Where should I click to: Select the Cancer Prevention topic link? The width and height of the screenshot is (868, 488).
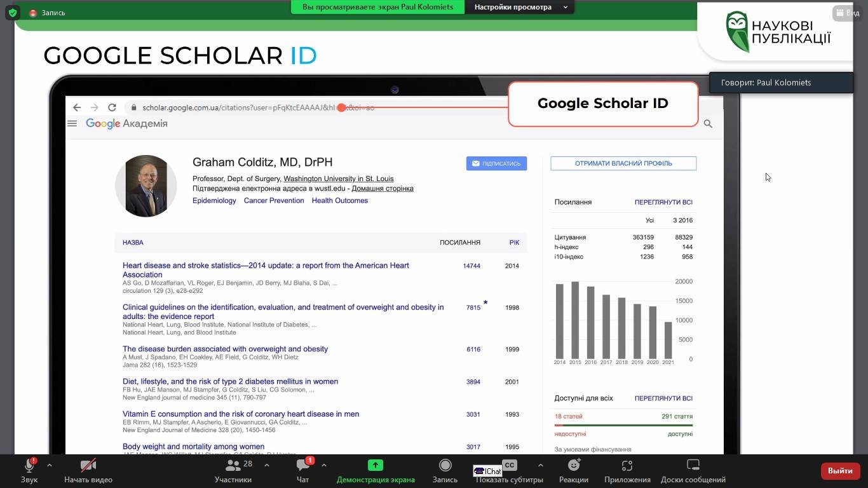274,200
